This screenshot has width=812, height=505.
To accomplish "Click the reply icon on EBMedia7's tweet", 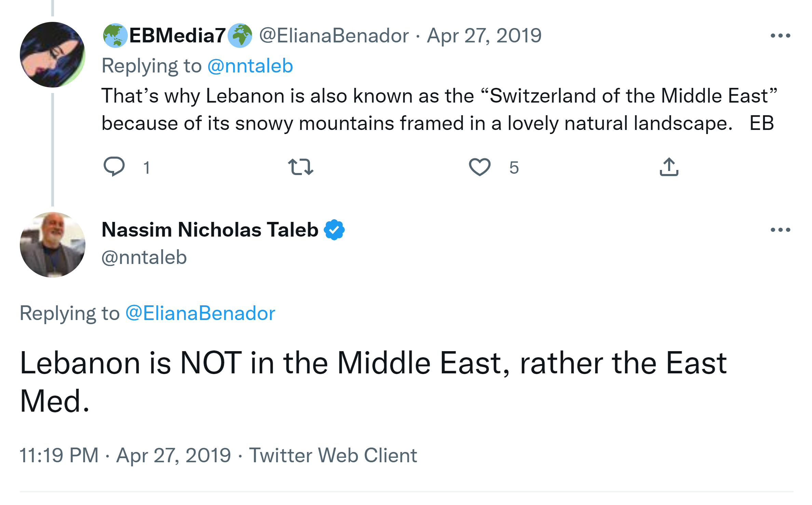I will click(114, 167).
